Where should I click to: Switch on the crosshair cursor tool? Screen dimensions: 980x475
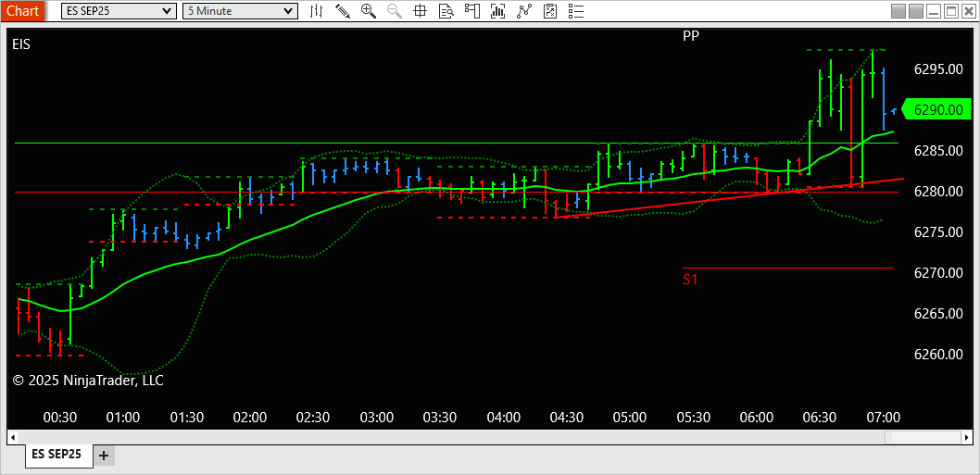pos(420,10)
